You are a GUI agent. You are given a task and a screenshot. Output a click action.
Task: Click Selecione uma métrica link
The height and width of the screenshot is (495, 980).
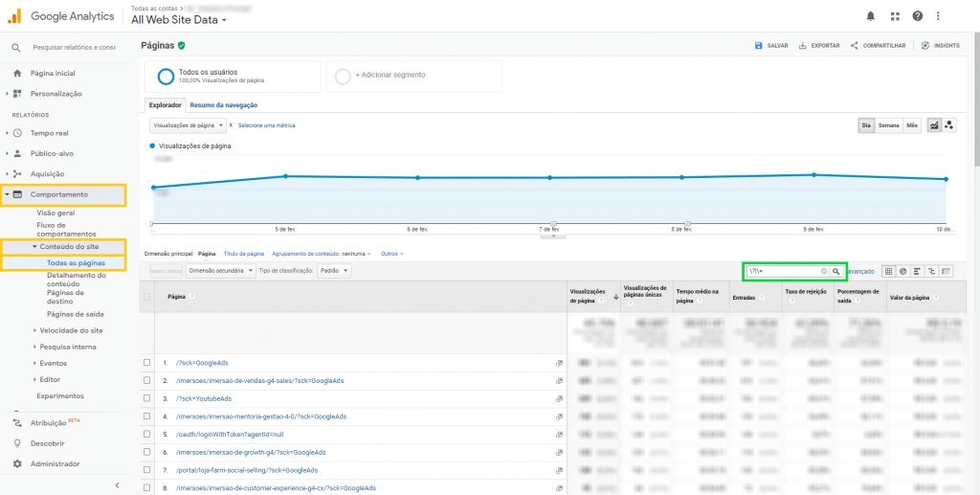click(x=266, y=125)
